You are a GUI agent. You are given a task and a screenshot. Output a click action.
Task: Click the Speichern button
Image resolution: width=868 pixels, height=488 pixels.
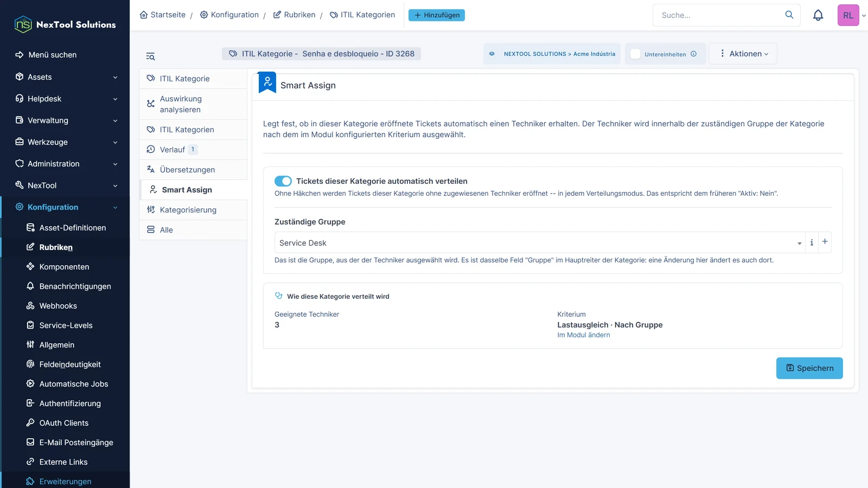coord(809,368)
